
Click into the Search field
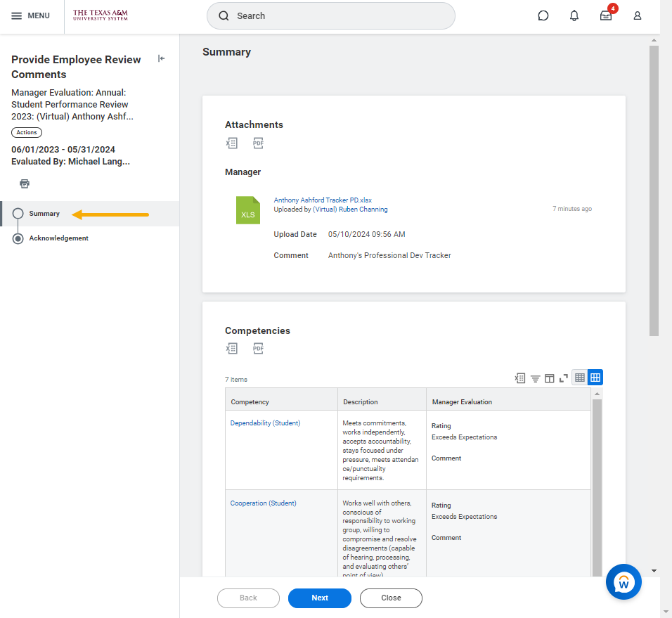coord(330,16)
